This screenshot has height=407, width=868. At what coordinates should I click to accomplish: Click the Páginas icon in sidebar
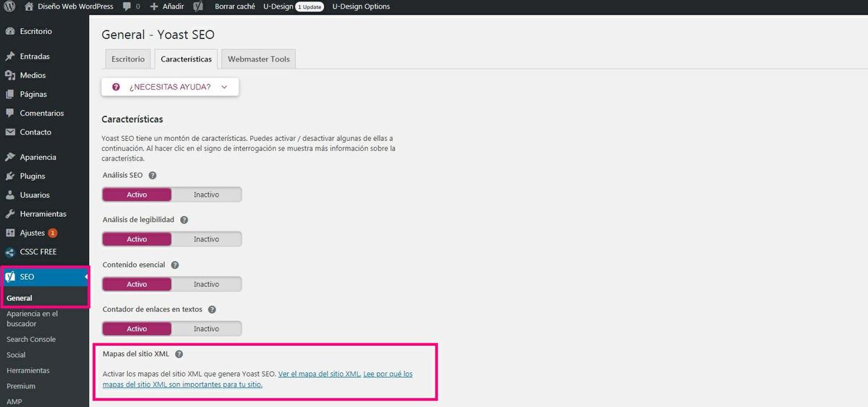coord(10,94)
